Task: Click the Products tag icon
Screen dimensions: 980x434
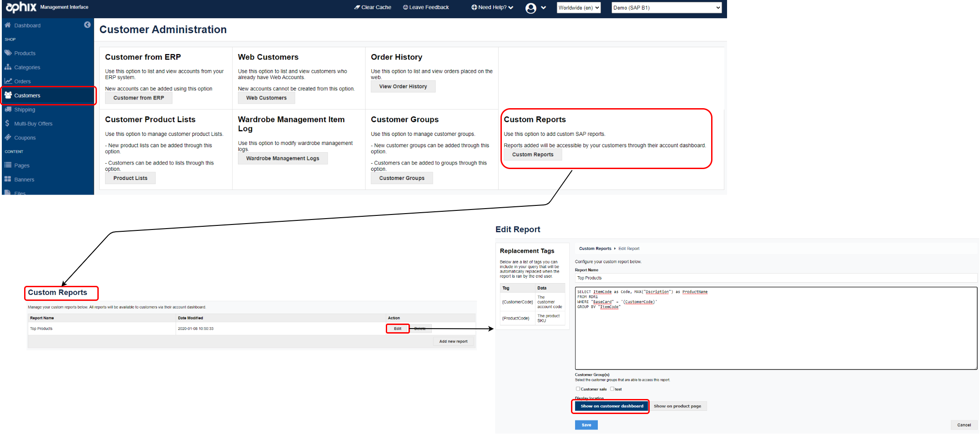Action: (8, 53)
